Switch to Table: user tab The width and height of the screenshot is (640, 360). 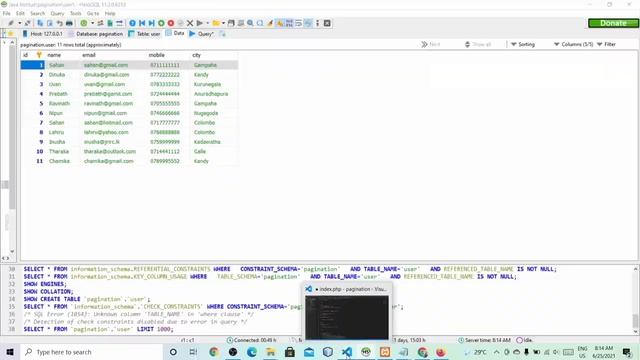pyautogui.click(x=144, y=34)
